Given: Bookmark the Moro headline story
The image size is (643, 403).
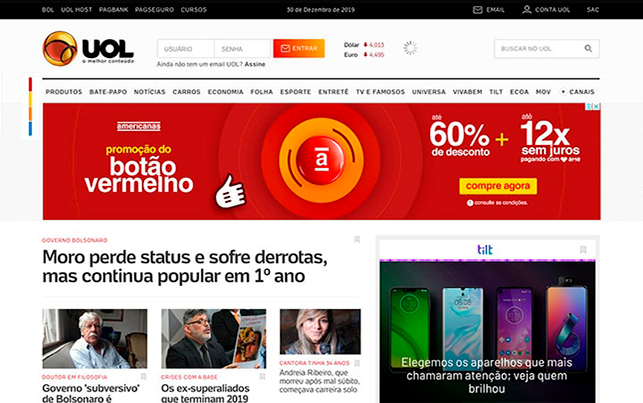Looking at the screenshot, I should 357,239.
